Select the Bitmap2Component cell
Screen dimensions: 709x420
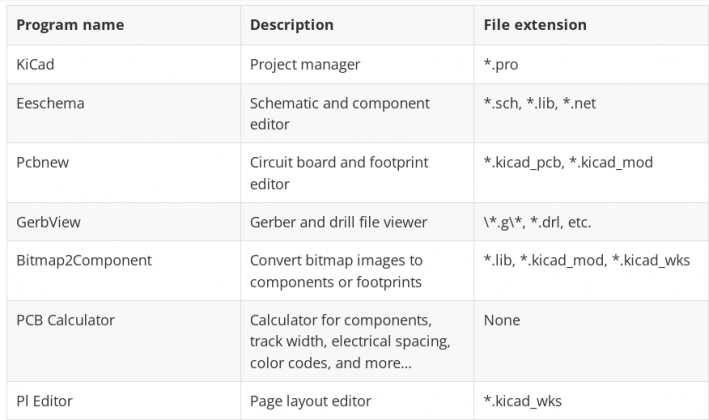click(84, 260)
